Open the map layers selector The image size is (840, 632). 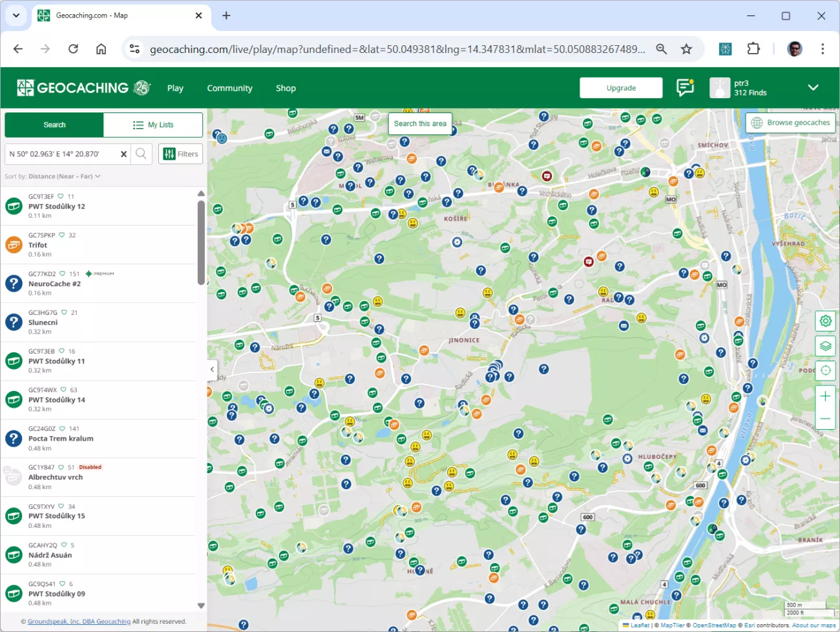coord(825,346)
